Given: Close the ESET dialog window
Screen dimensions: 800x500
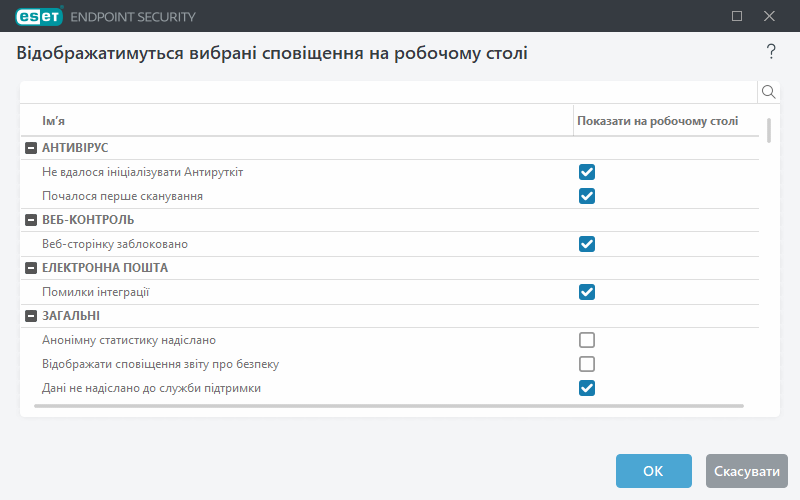Looking at the screenshot, I should (x=769, y=16).
